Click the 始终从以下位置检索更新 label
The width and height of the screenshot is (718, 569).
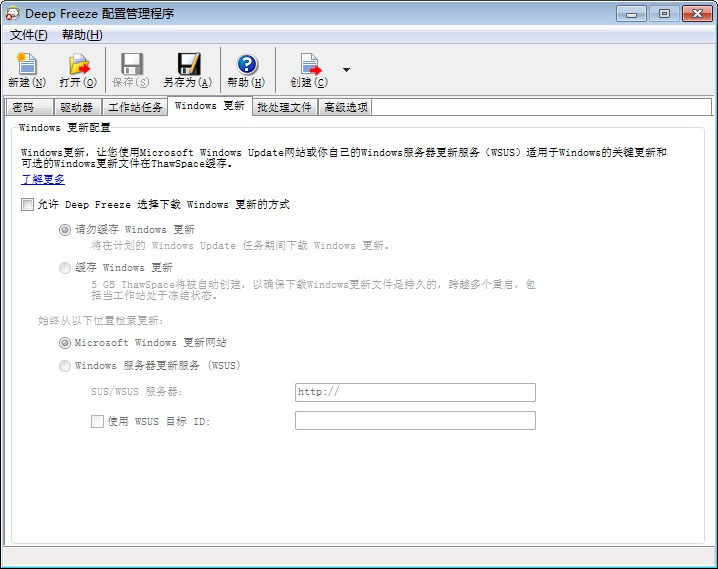(100, 321)
